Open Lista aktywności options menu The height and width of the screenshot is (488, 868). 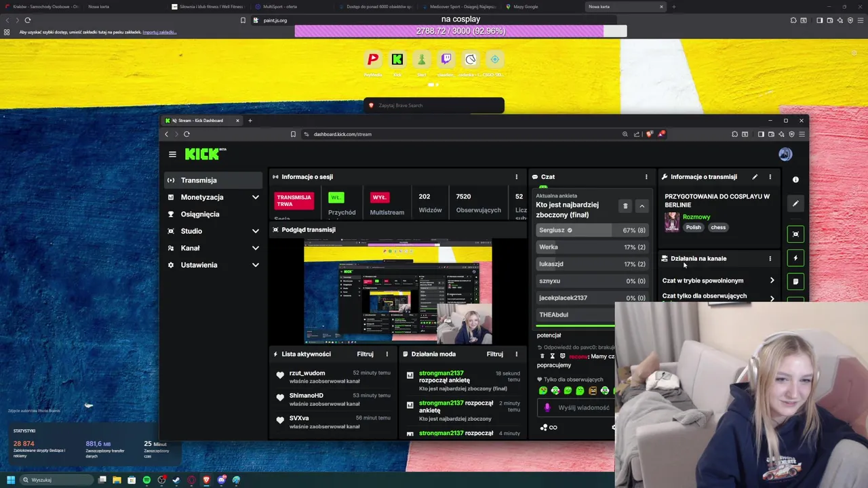(387, 354)
